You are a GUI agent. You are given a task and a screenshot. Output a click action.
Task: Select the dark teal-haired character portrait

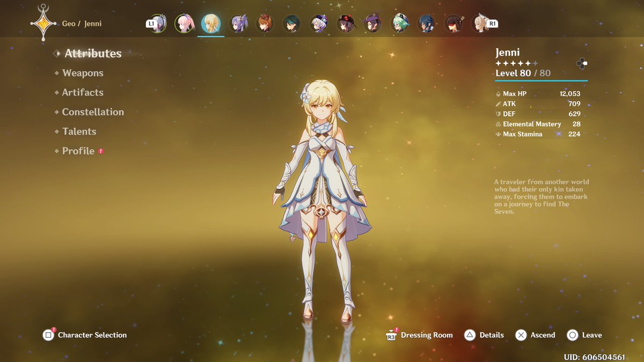[x=292, y=24]
